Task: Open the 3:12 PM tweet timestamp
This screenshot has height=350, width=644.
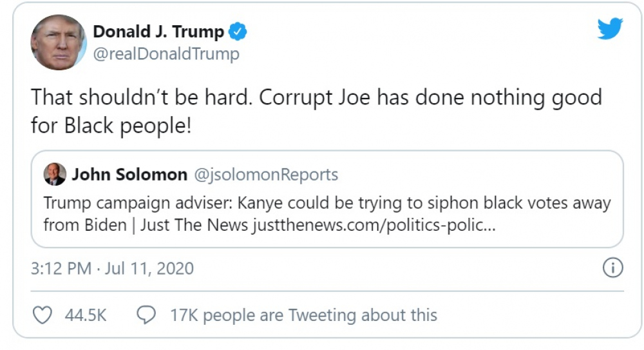Action: click(61, 268)
